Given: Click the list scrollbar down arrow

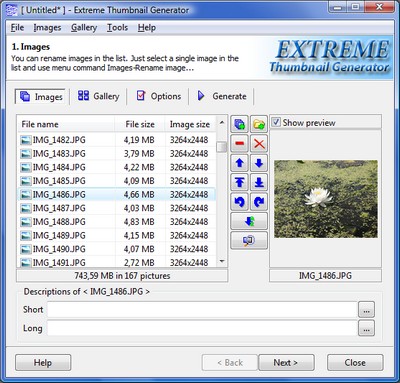Looking at the screenshot, I should coord(222,262).
